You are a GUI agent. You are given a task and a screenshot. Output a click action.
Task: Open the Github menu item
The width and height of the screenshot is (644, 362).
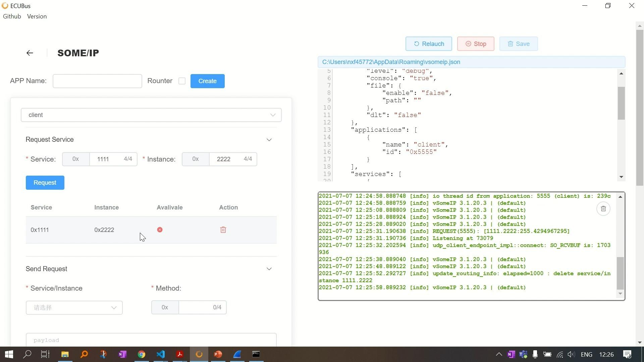pos(12,16)
